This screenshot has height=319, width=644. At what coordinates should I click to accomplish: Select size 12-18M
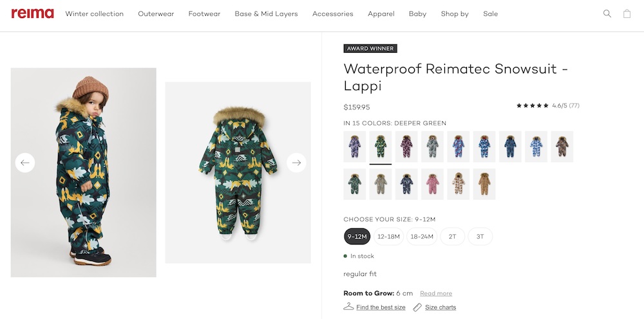pos(389,237)
